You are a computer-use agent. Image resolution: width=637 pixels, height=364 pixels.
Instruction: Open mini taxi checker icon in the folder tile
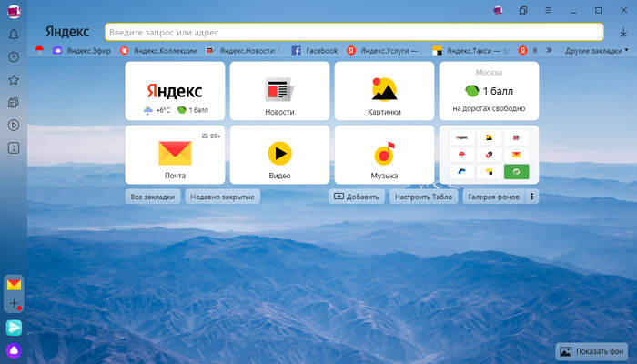click(490, 172)
